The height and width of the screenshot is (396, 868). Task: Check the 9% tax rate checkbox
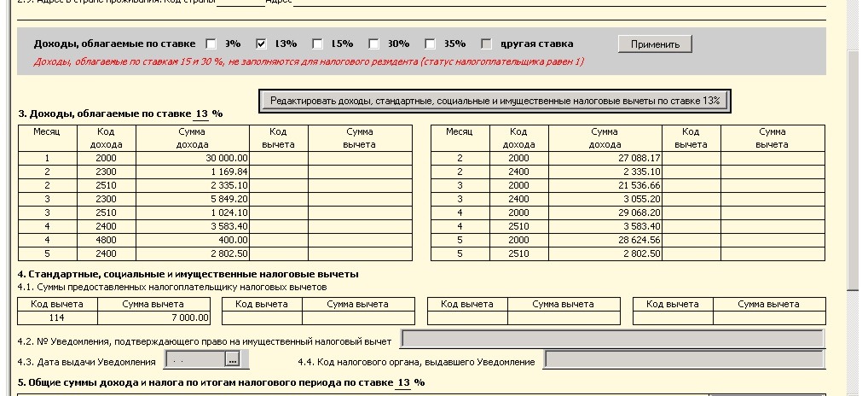211,44
